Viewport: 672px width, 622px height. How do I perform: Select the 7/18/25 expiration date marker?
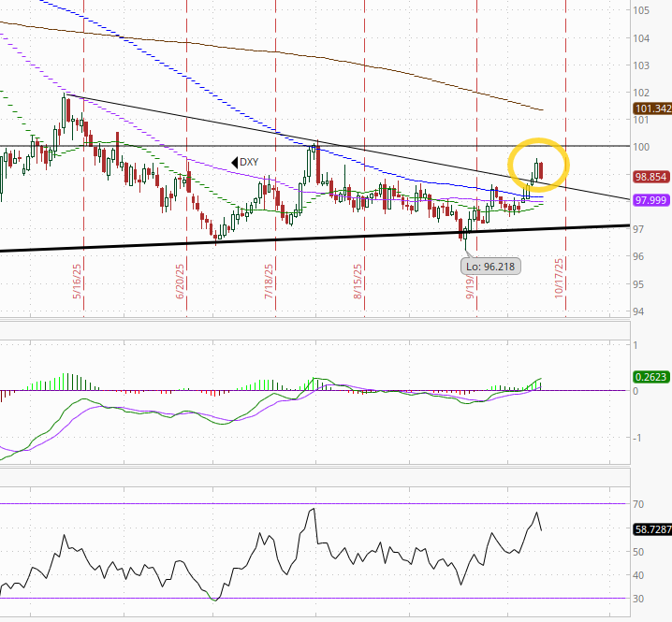click(269, 282)
